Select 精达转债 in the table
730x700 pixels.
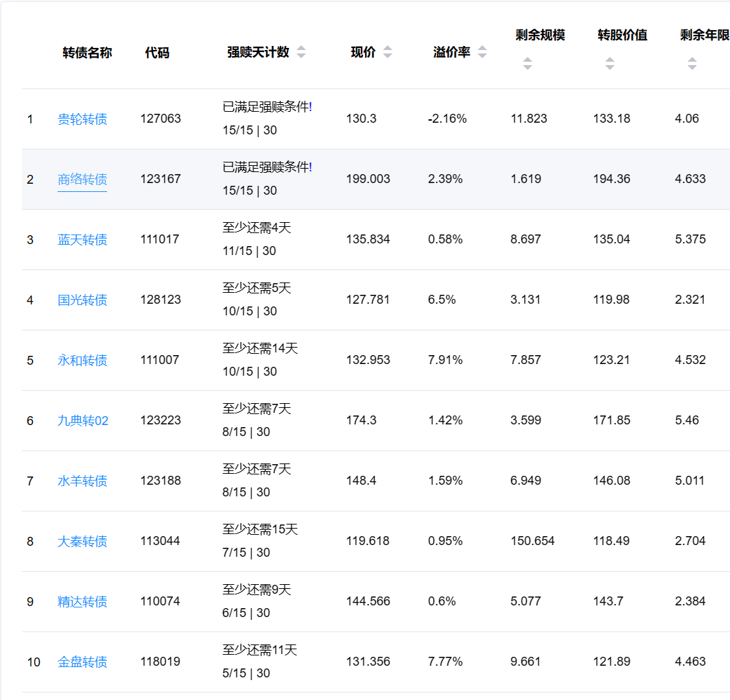click(x=82, y=602)
